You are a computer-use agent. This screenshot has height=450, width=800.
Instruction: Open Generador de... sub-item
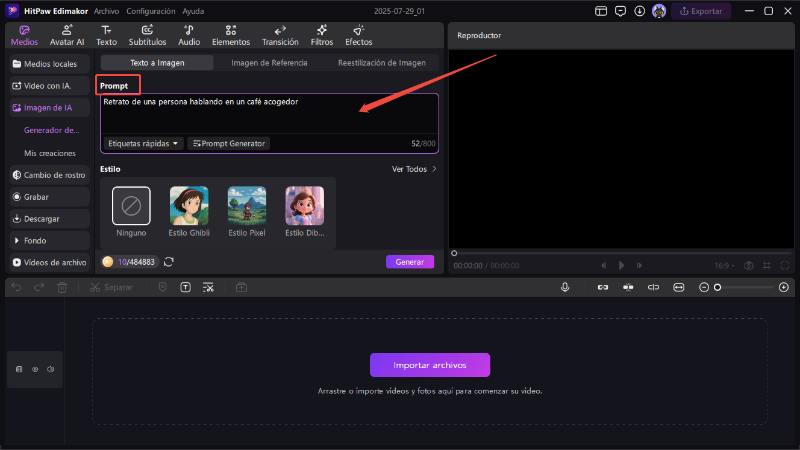(51, 130)
